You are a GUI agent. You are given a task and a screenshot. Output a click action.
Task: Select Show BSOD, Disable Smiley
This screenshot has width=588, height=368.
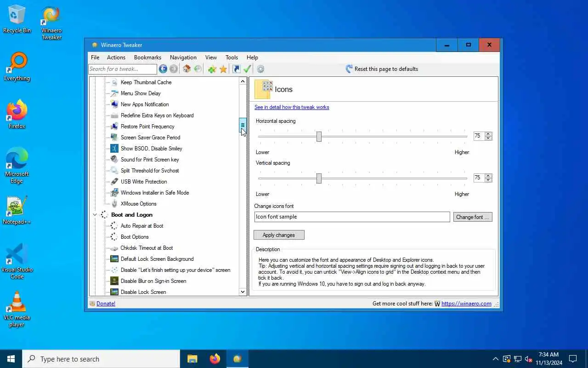pos(152,149)
